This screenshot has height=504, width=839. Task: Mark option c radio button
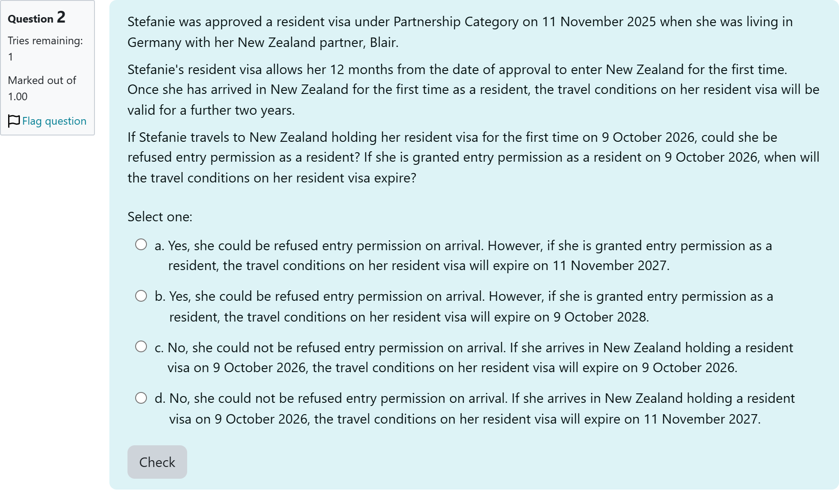click(141, 346)
